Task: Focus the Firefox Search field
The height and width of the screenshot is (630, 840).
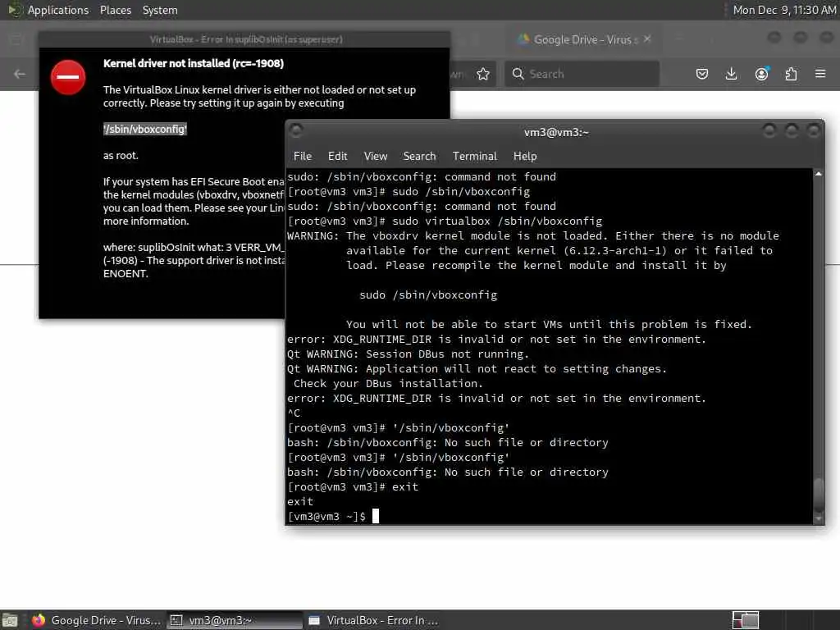Action: click(582, 74)
